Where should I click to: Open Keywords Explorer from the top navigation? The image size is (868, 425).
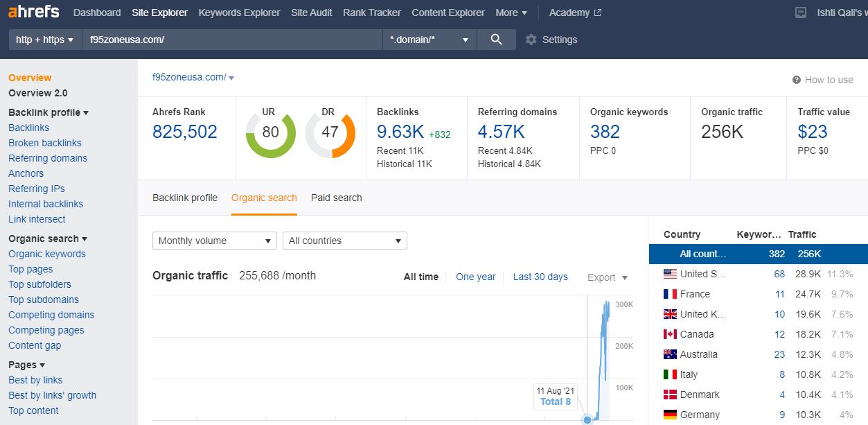239,12
